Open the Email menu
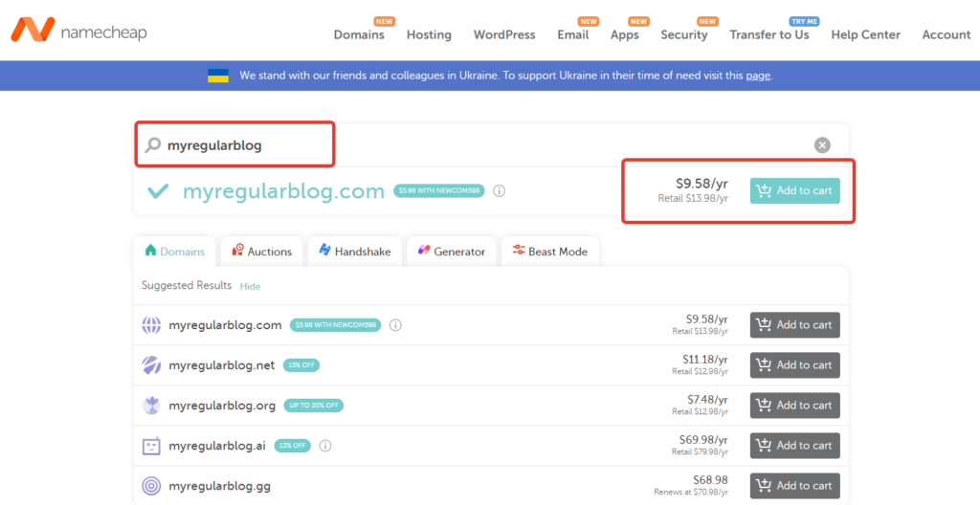Image resolution: width=980 pixels, height=505 pixels. tap(573, 35)
